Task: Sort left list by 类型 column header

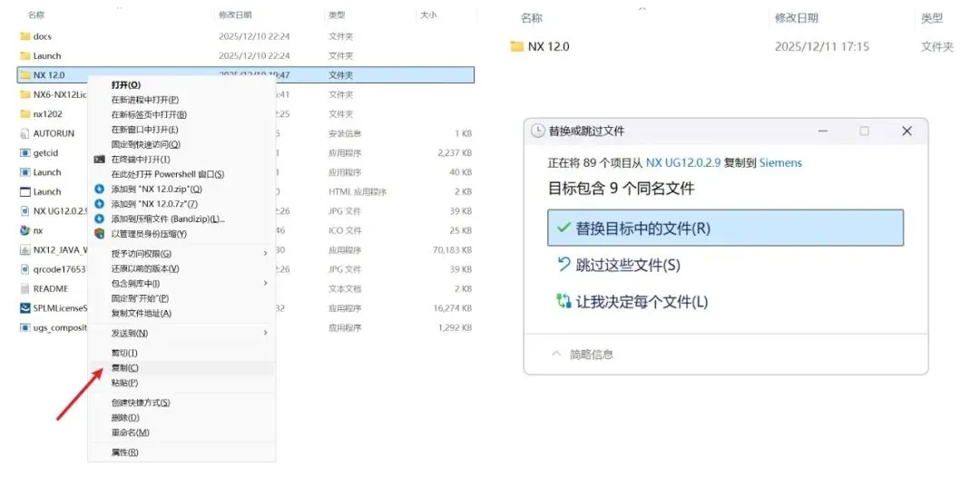Action: pos(337,15)
